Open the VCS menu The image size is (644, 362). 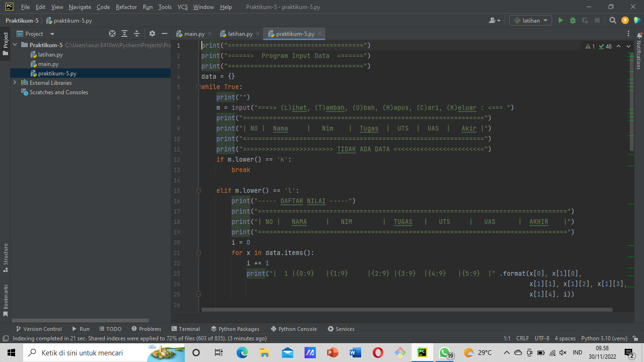pyautogui.click(x=182, y=7)
